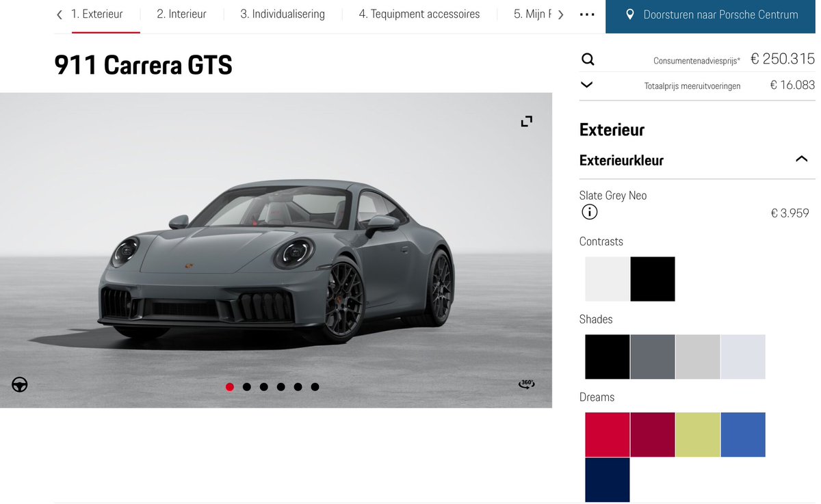Choose the pale ice grey Shades swatch

[743, 357]
